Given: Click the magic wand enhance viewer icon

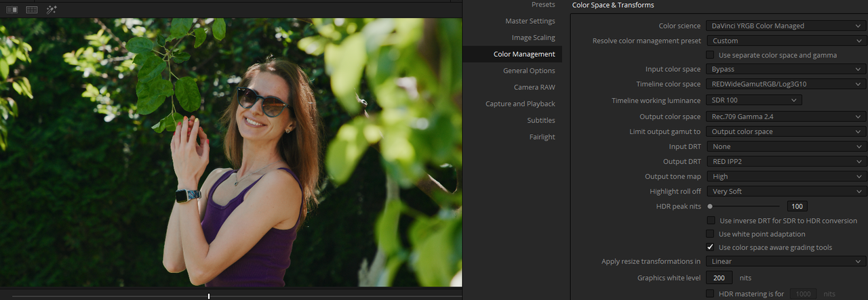Looking at the screenshot, I should click(52, 9).
